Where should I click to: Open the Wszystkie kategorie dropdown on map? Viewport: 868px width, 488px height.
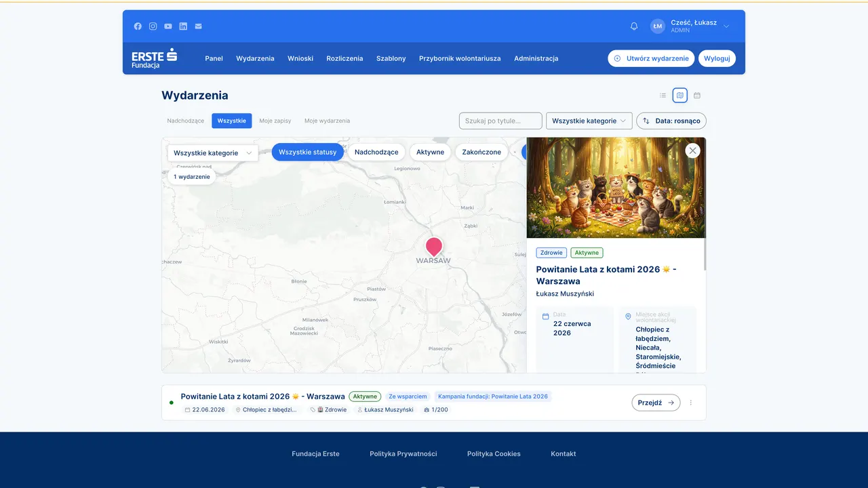pos(213,153)
